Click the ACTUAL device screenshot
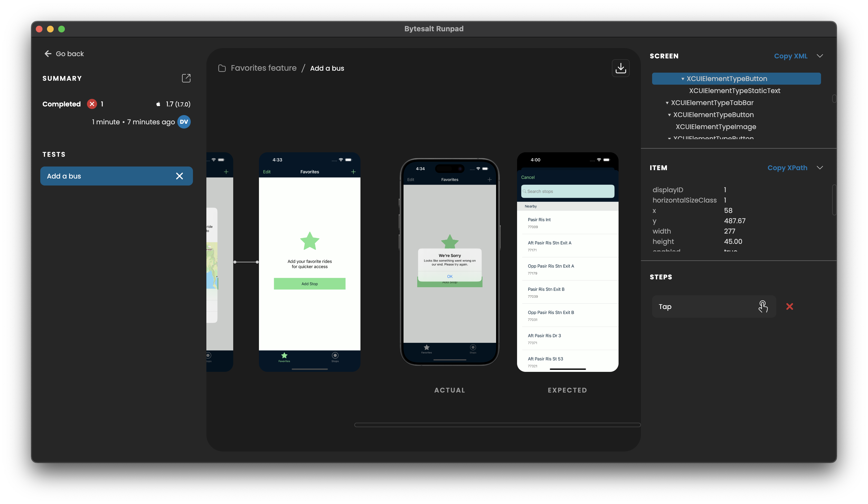The image size is (868, 504). (449, 262)
